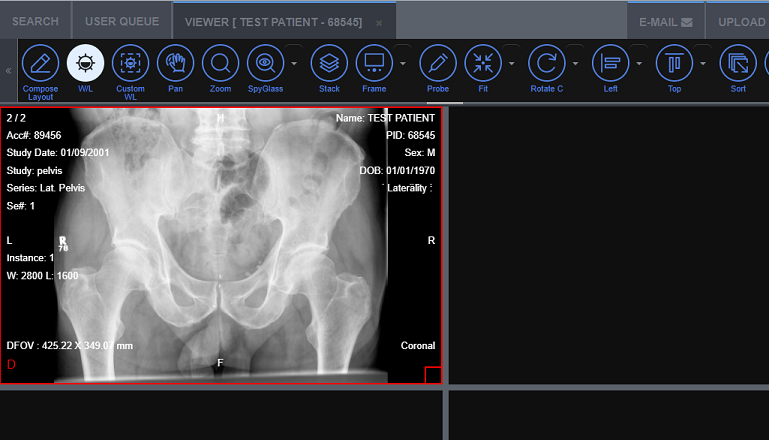Activate the Custom WL tool
The height and width of the screenshot is (440, 769).
[x=130, y=64]
